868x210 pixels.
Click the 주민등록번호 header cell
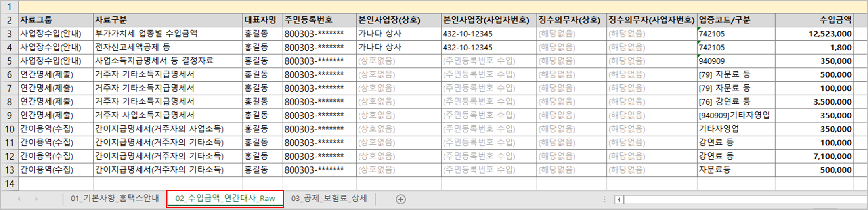click(x=319, y=20)
